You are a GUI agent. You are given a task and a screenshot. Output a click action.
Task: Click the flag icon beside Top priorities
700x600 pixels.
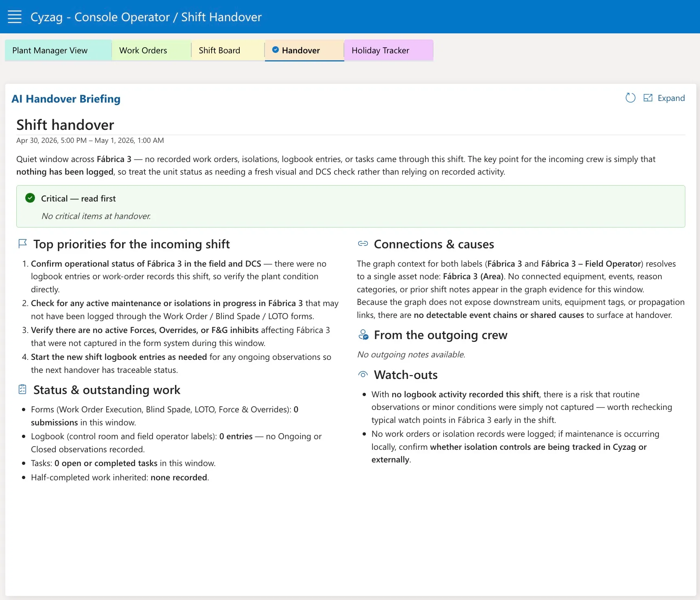[23, 244]
